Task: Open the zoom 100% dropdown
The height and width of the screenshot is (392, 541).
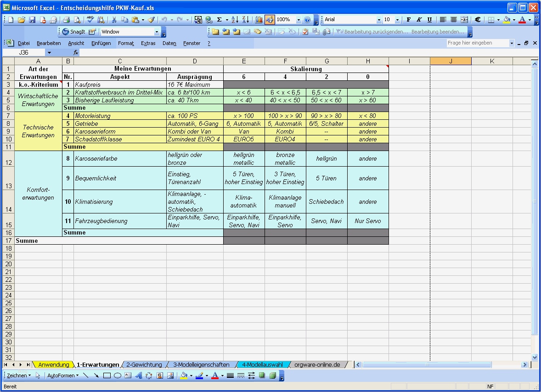Action: [x=299, y=20]
